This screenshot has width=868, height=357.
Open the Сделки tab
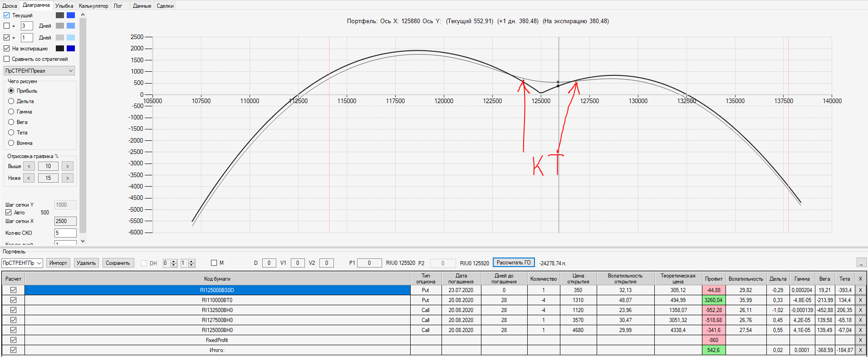pos(165,6)
